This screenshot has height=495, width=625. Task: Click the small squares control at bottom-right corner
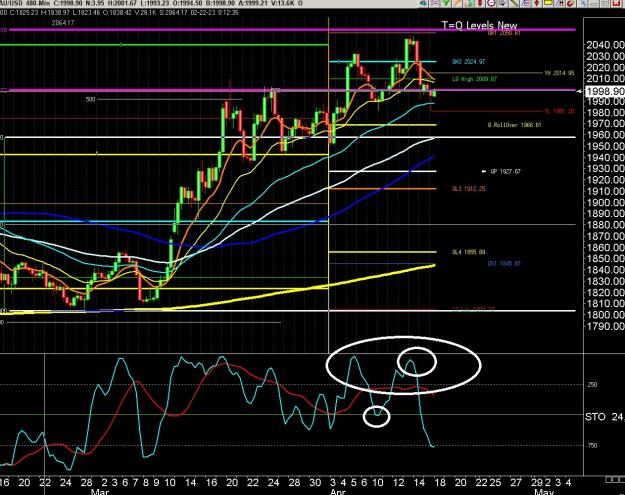[615, 479]
